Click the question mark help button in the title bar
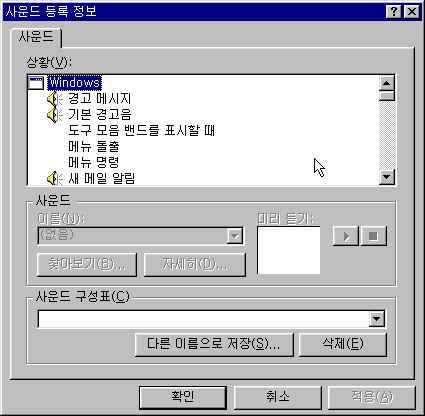This screenshot has width=425, height=416. click(x=394, y=12)
